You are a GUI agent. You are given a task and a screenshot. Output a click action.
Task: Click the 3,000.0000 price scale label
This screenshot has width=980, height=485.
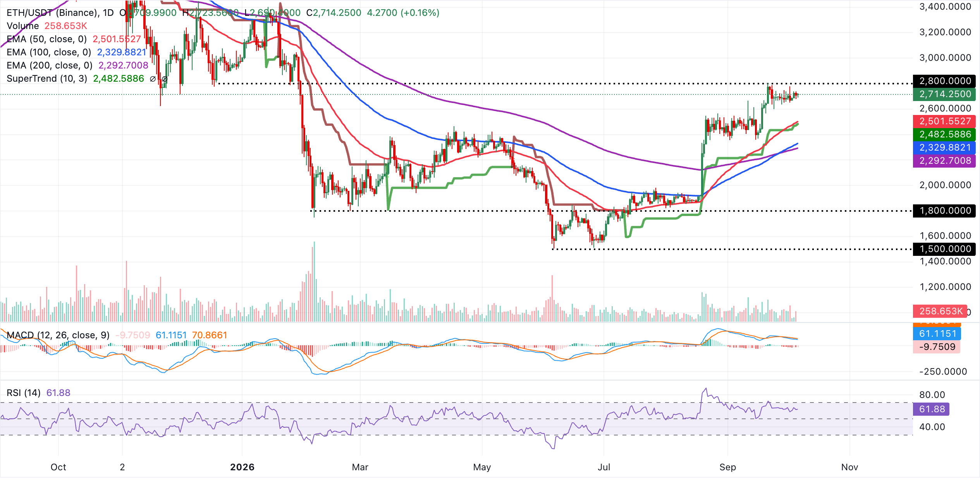click(x=945, y=58)
